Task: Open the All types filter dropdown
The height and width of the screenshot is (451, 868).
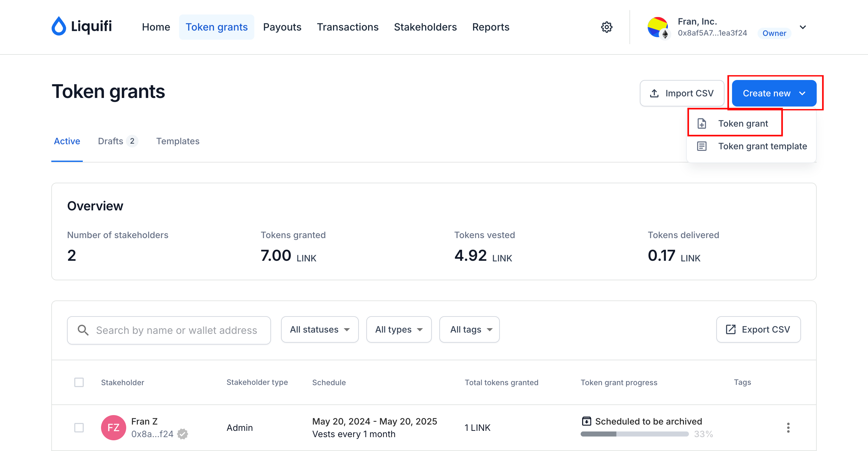Action: pyautogui.click(x=399, y=330)
